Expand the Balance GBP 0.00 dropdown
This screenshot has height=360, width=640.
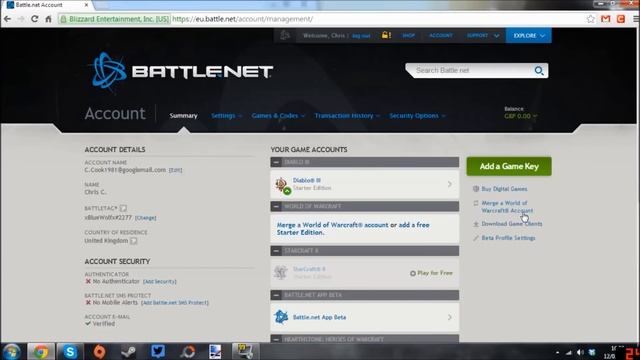pos(520,116)
